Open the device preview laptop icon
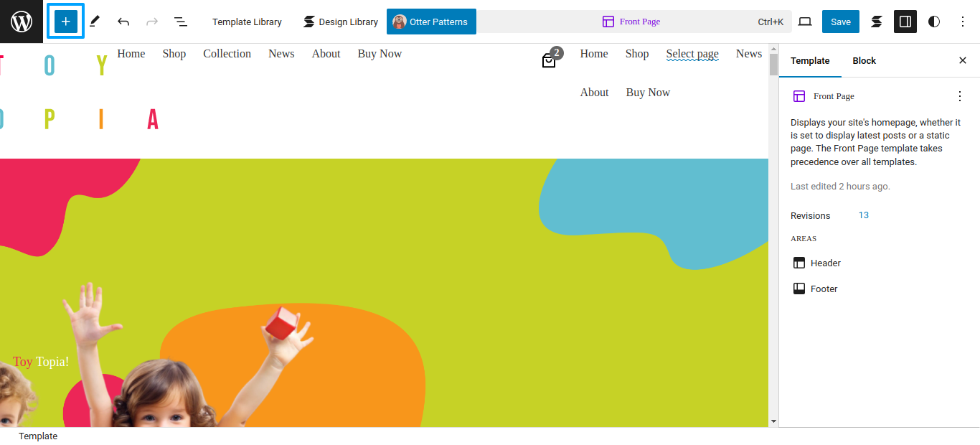The image size is (980, 445). pyautogui.click(x=805, y=22)
